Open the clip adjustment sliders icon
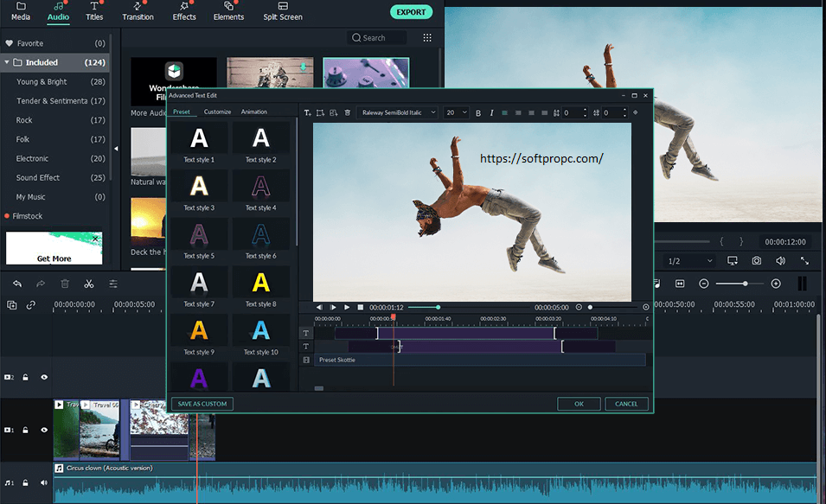This screenshot has height=504, width=826. (x=113, y=284)
